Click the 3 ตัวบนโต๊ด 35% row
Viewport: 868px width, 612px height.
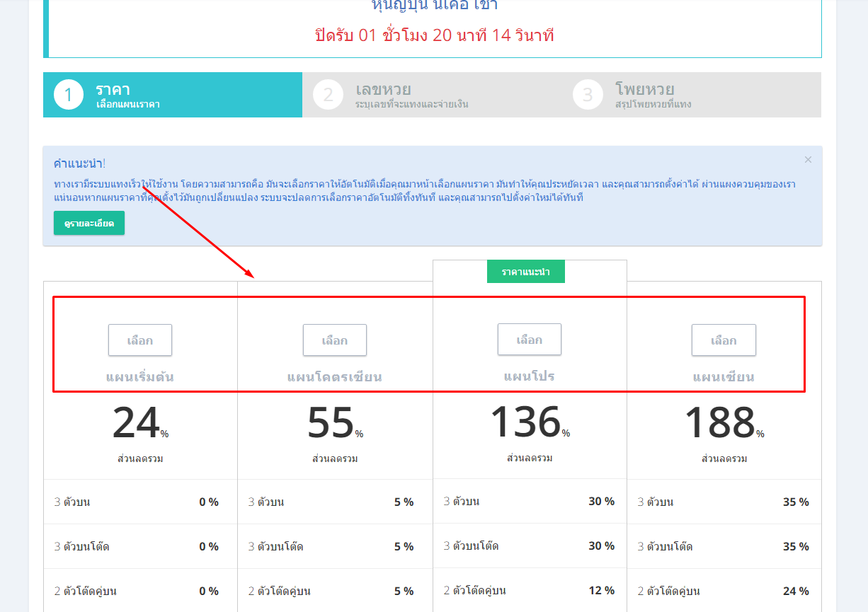pos(724,546)
